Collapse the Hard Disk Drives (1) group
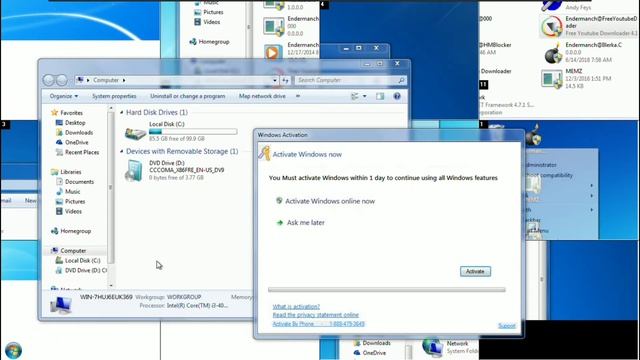The image size is (640, 360). (122, 112)
